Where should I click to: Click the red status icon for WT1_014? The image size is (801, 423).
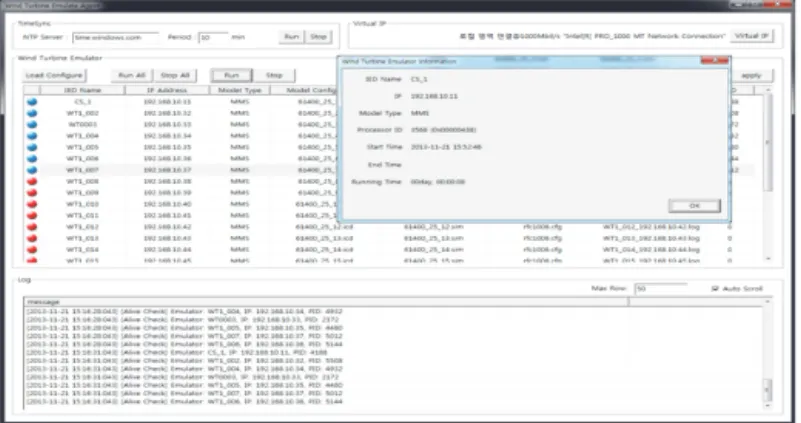pos(32,250)
